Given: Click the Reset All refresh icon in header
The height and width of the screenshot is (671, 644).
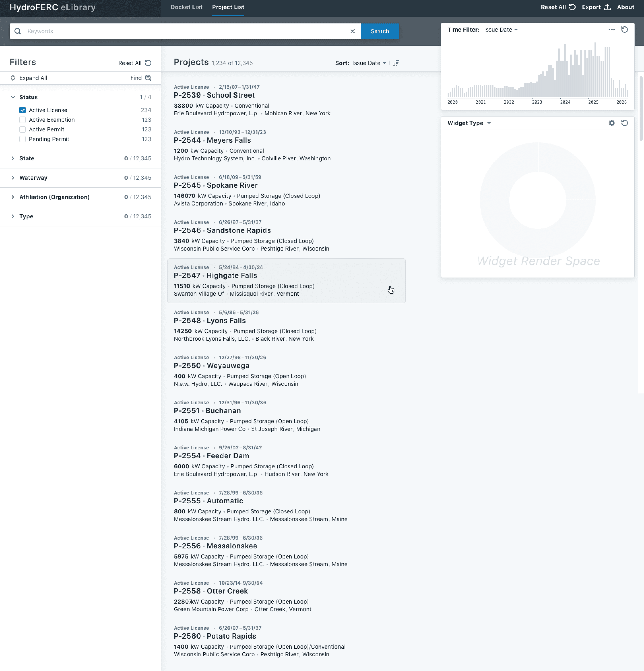Looking at the screenshot, I should (x=572, y=7).
